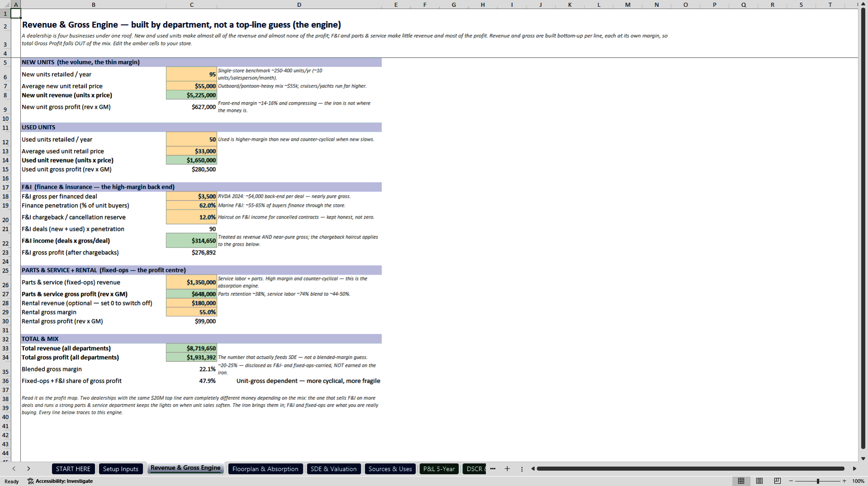This screenshot has width=868, height=486.
Task: Click the horizontal scrollbar thumb
Action: click(x=690, y=469)
